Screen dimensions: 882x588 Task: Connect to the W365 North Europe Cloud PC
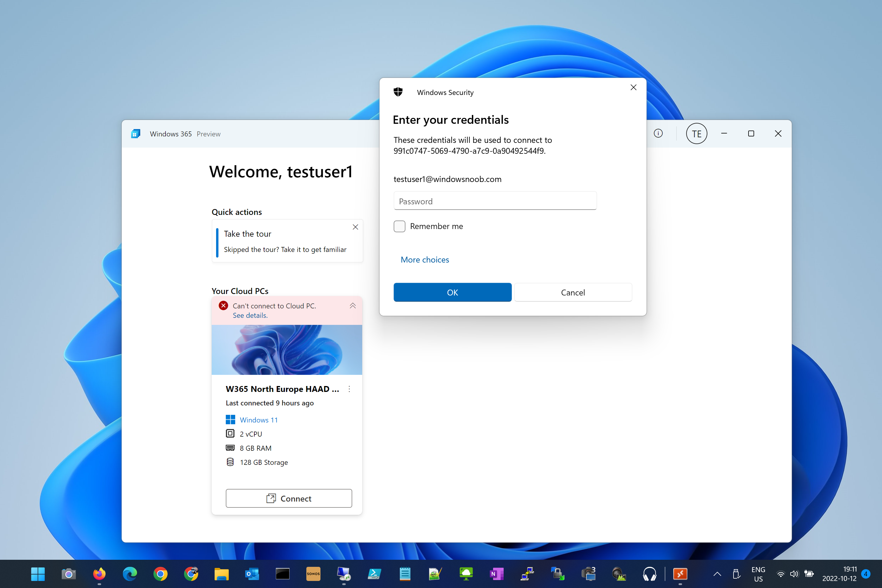[289, 498]
